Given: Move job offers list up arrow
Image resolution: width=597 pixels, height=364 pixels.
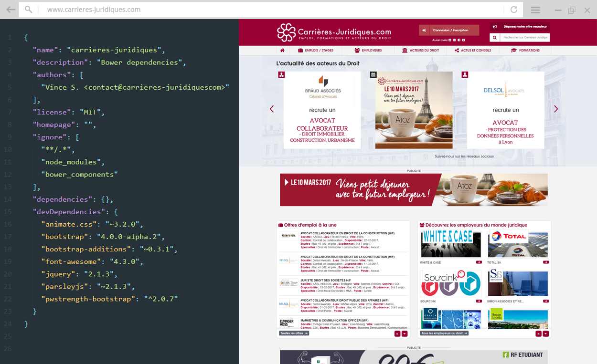Looking at the screenshot, I should 397,334.
